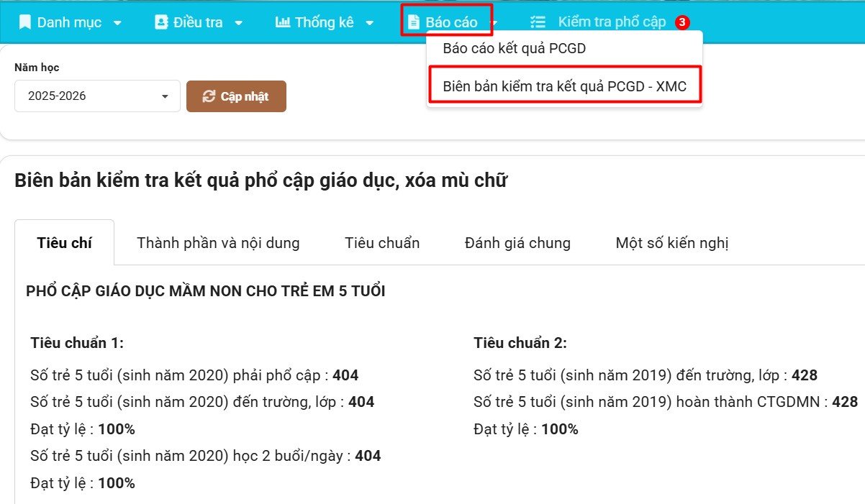Screen dimensions: 865x504
Task: Click the refresh arrows icon in Cập nhật
Action: point(209,96)
